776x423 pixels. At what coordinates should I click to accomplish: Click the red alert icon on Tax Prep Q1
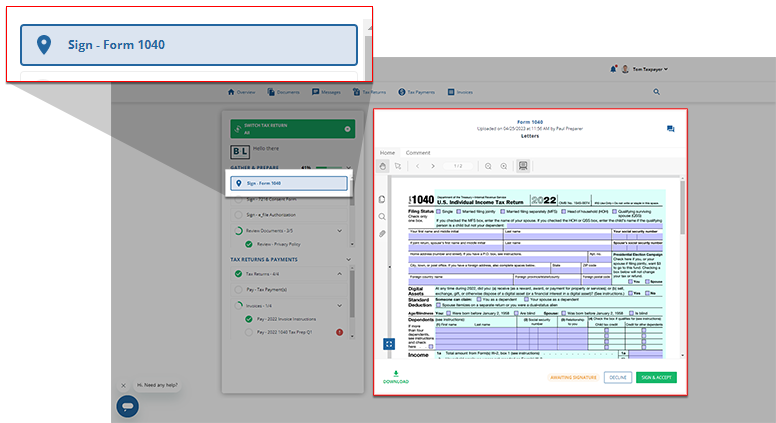pos(340,332)
